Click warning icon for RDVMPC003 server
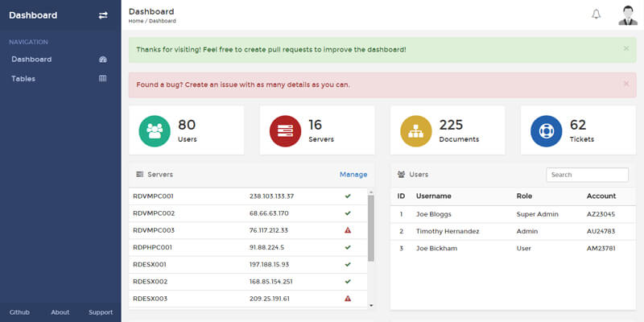Viewport: 644px width, 322px height. click(348, 230)
